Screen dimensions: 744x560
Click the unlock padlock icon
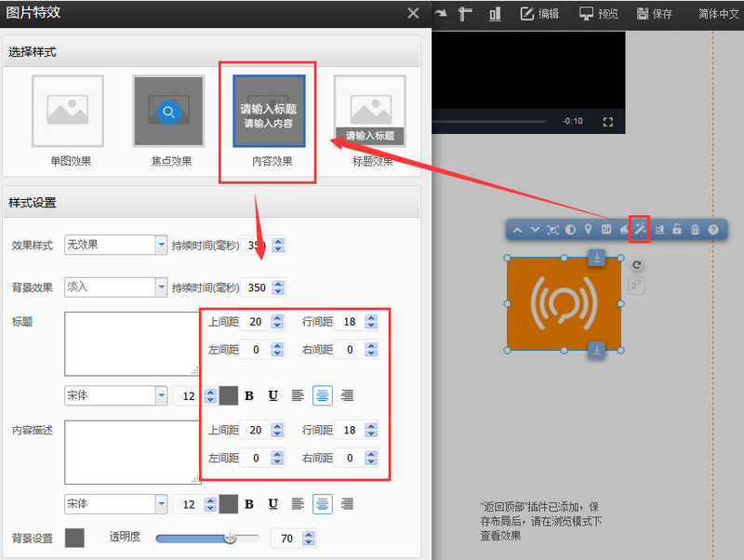[677, 230]
